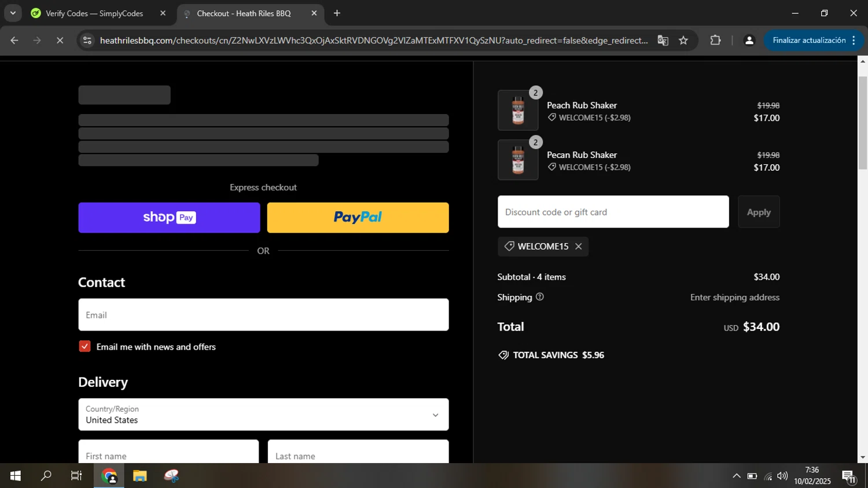Image resolution: width=868 pixels, height=488 pixels.
Task: Bookmark this page with the star icon
Action: pyautogui.click(x=683, y=41)
